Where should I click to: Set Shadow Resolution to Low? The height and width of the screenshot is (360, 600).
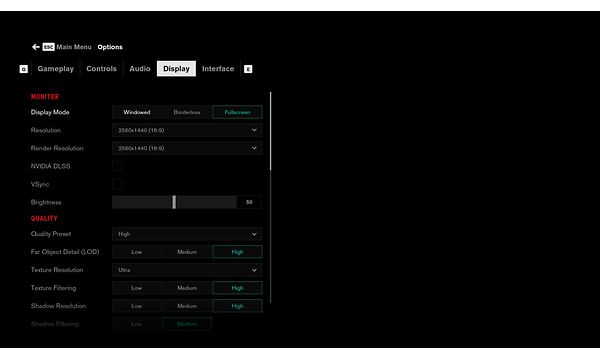pyautogui.click(x=137, y=306)
